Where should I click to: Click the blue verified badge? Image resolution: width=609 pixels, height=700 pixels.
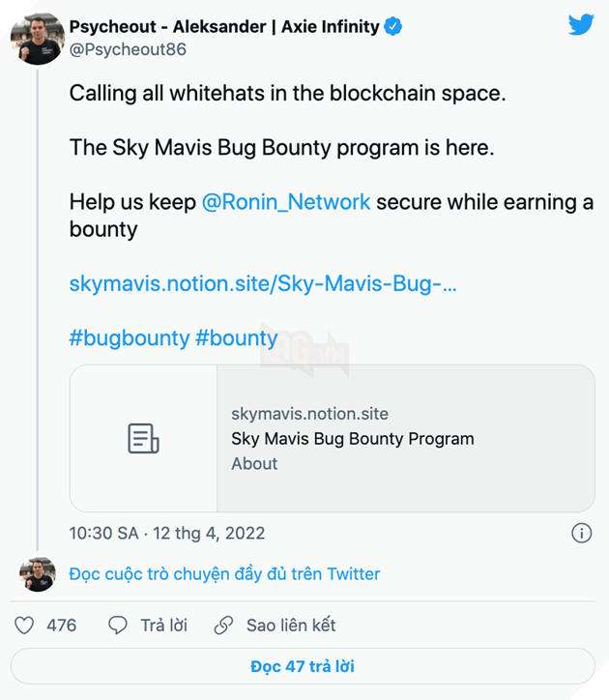[393, 27]
